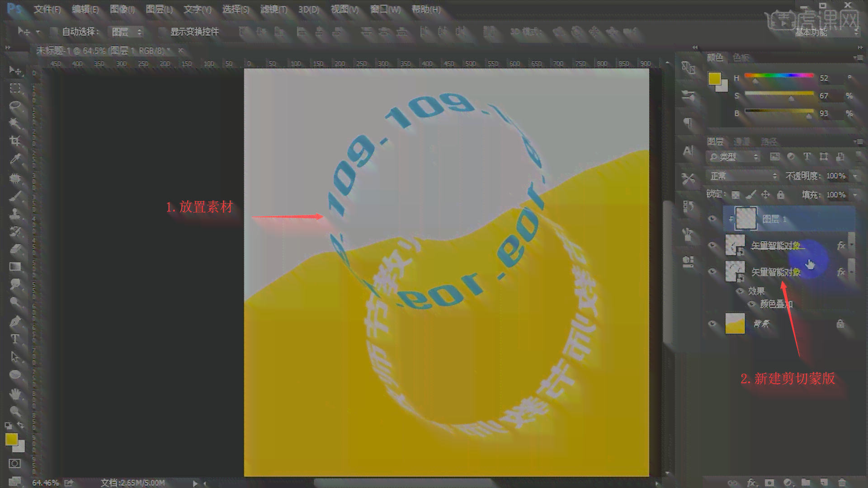Open the Paragraph panel icon
Image resolution: width=868 pixels, height=488 pixels.
click(688, 122)
